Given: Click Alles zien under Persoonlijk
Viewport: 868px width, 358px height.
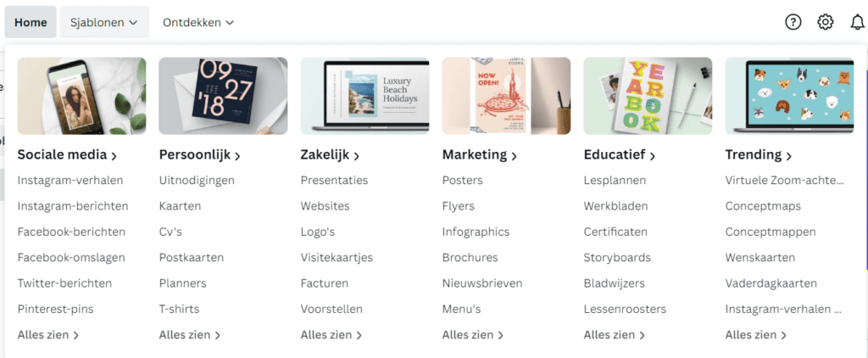Looking at the screenshot, I should tap(190, 335).
